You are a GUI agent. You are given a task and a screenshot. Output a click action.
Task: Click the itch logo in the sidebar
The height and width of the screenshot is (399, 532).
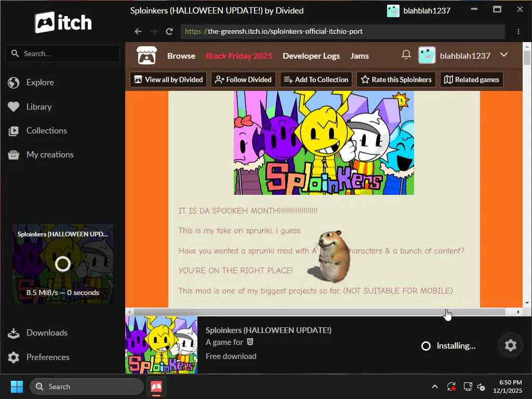63,22
